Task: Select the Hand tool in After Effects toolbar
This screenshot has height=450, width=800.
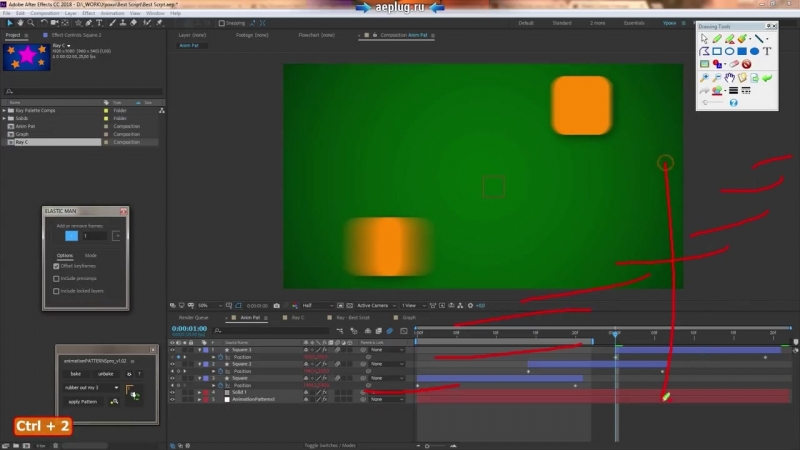Action: (x=21, y=22)
